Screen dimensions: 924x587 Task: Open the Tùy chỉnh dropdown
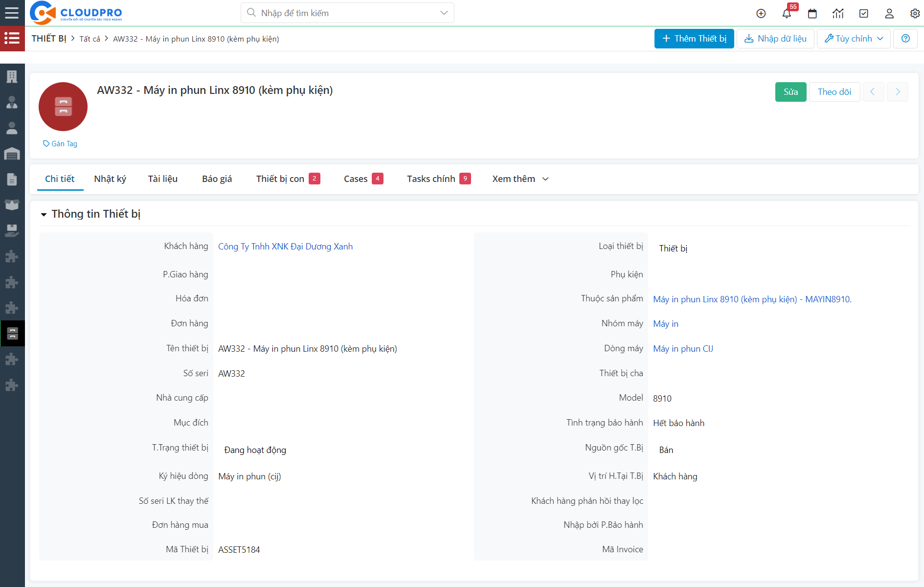click(x=854, y=39)
